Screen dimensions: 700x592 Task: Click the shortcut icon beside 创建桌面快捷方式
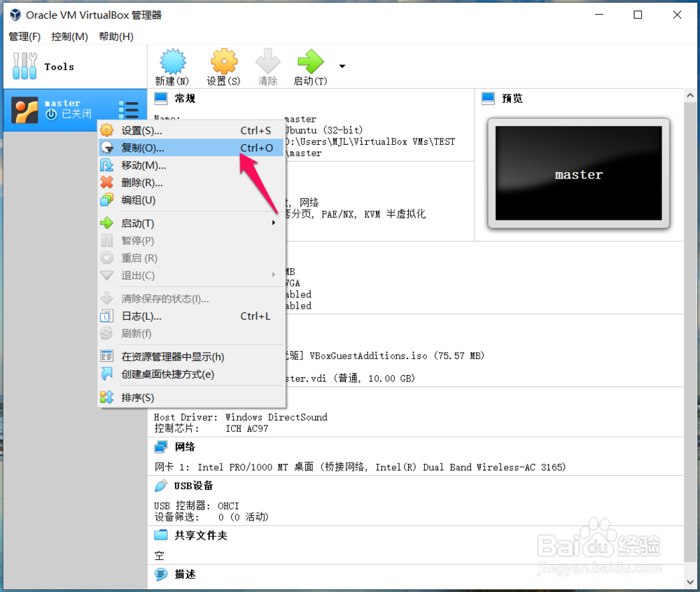(x=107, y=374)
